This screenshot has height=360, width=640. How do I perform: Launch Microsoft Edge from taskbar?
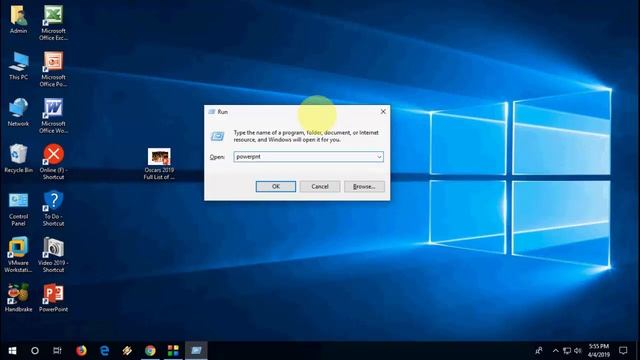[104, 351]
